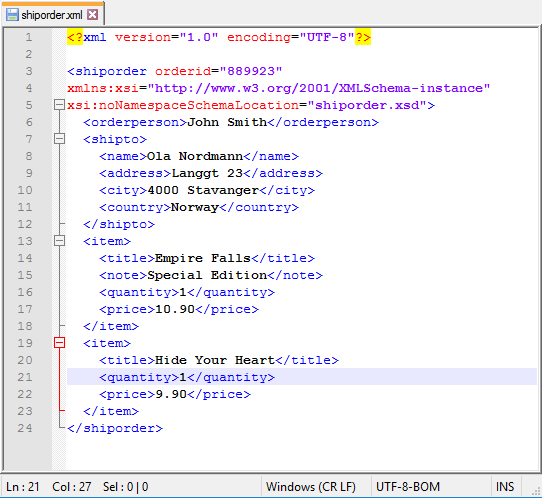Click line number 24 in the margin

pyautogui.click(x=25, y=428)
